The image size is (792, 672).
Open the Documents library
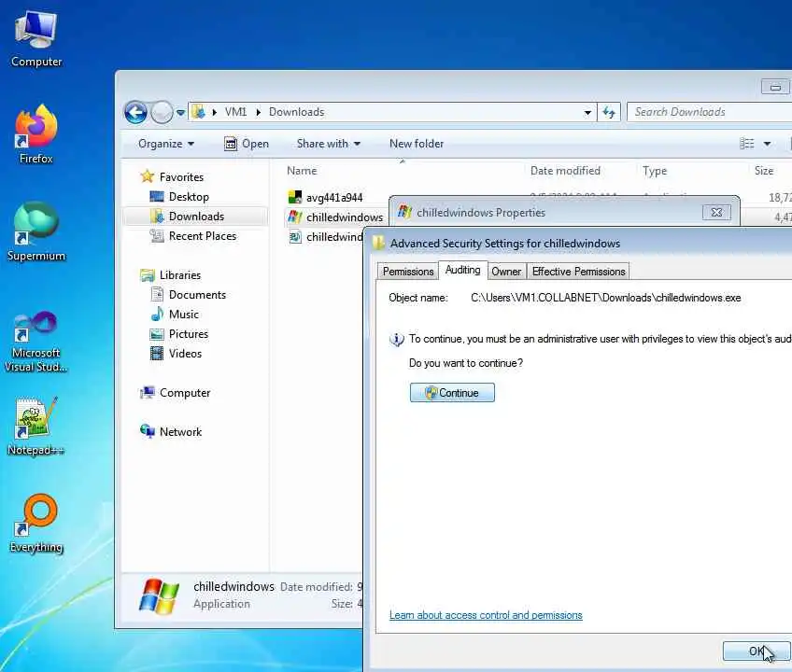tap(188, 294)
